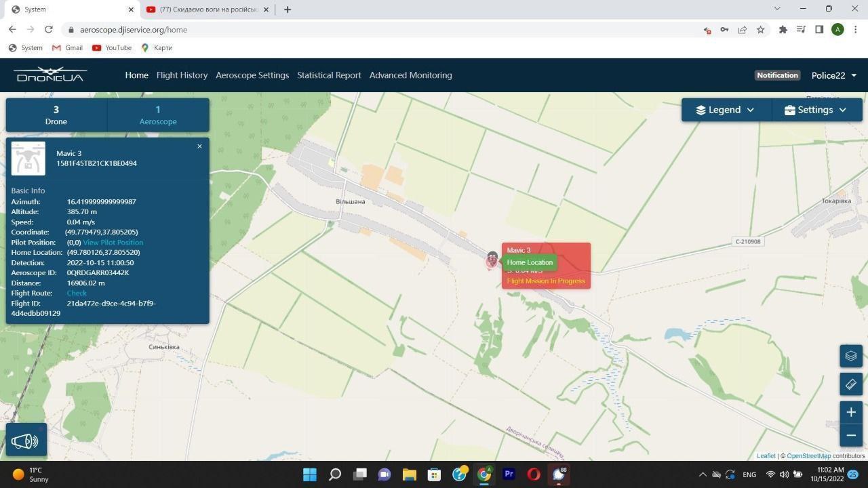
Task: Click the megaphone alert button
Action: click(26, 441)
